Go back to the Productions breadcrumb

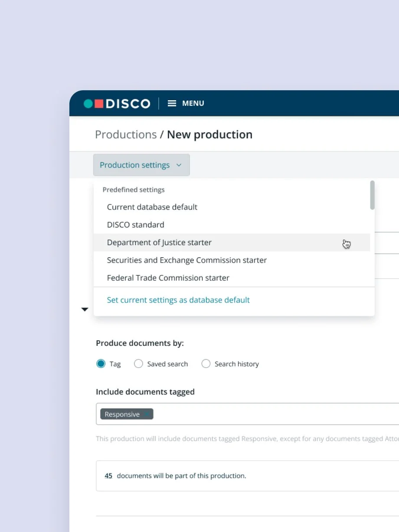pos(126,135)
